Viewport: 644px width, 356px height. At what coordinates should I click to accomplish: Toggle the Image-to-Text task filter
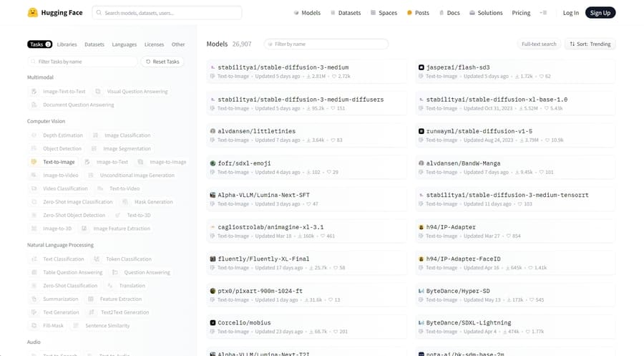[107, 162]
